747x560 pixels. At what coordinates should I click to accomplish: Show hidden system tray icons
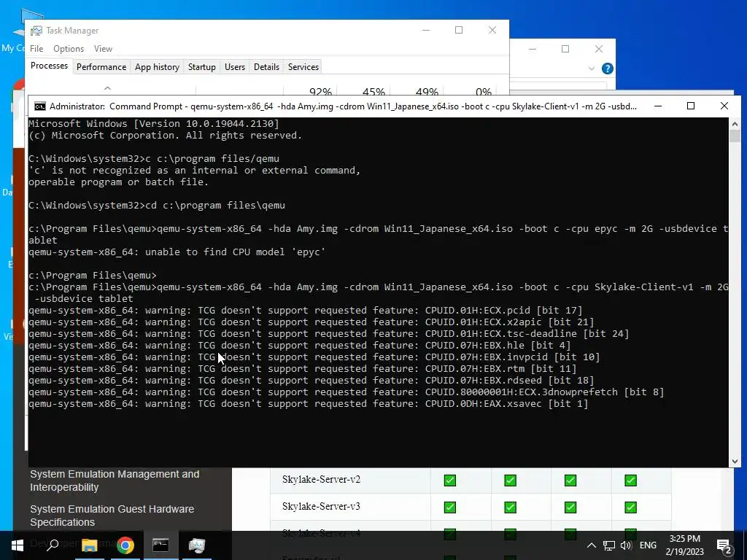coord(591,545)
